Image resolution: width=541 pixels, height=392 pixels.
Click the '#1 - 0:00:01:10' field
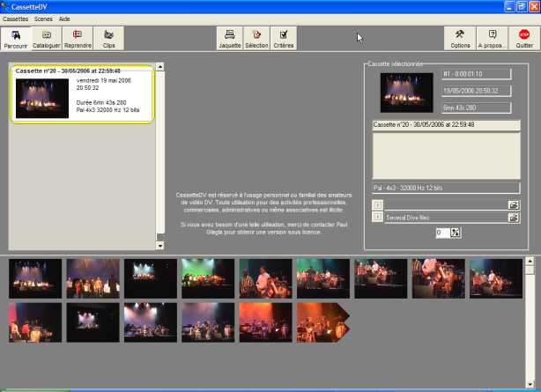[476, 74]
